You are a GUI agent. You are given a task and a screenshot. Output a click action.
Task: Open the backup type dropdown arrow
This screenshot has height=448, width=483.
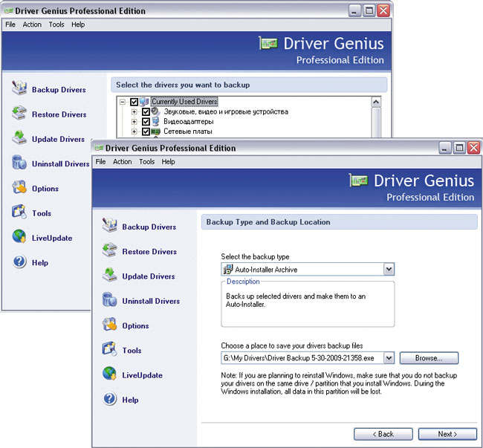(389, 269)
